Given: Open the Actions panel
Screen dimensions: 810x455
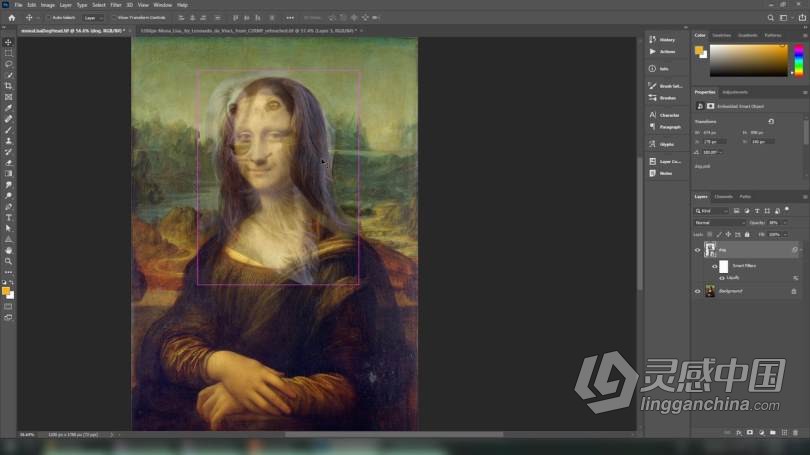Looking at the screenshot, I should click(x=663, y=52).
